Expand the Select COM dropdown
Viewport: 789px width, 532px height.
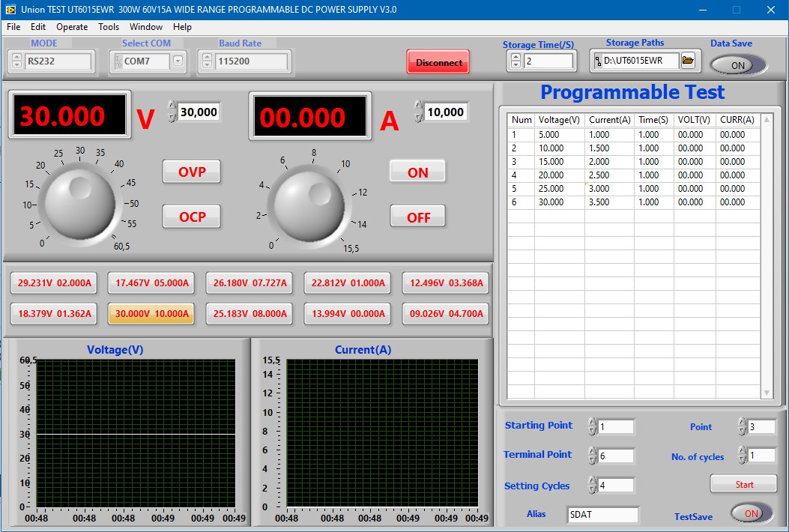(x=178, y=61)
